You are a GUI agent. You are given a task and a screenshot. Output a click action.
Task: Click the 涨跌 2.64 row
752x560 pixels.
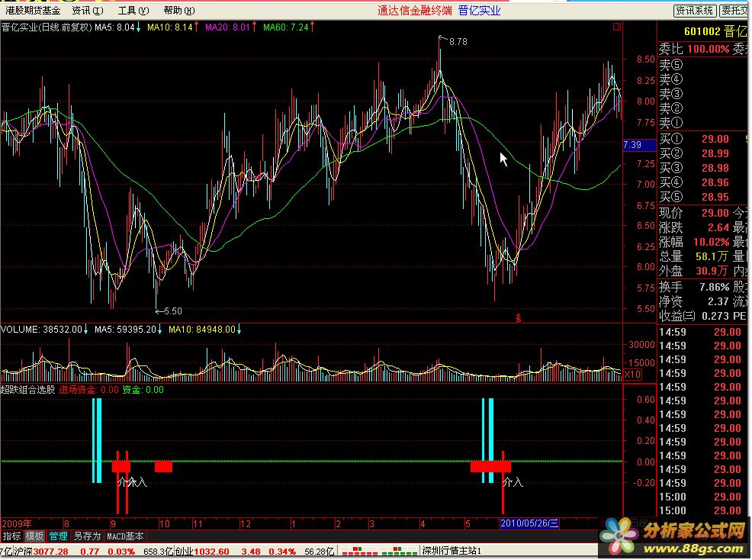click(694, 227)
